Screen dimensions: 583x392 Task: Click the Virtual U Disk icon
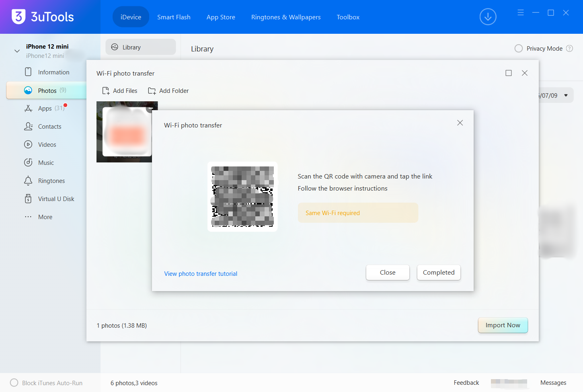click(28, 199)
